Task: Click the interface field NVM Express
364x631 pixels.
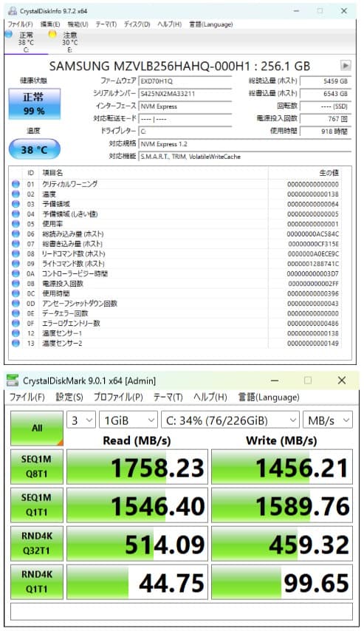Action: coord(185,106)
